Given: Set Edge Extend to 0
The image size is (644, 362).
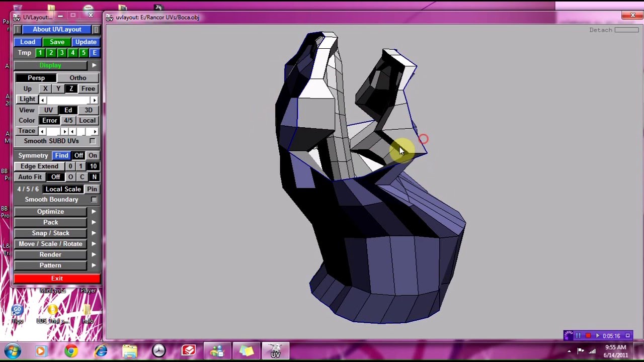Looking at the screenshot, I should pyautogui.click(x=70, y=166).
